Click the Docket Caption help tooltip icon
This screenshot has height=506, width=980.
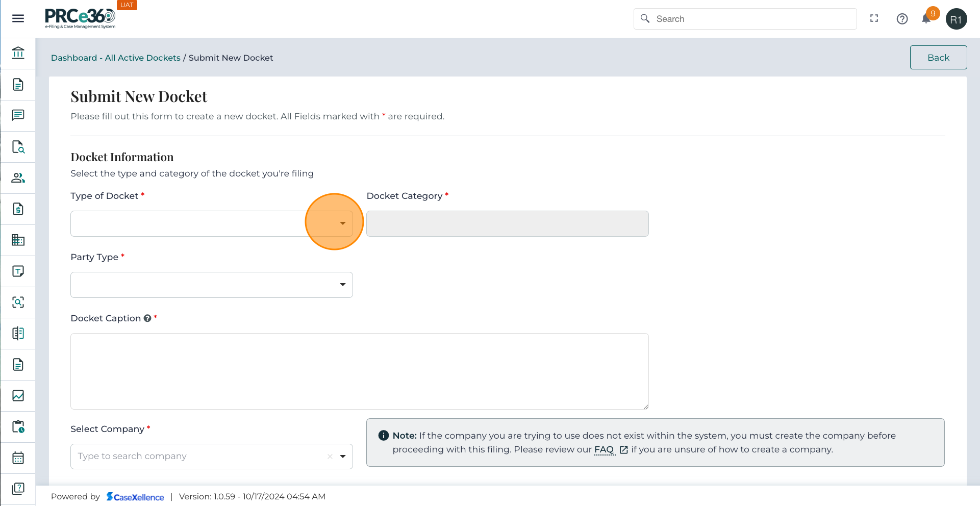pos(147,318)
